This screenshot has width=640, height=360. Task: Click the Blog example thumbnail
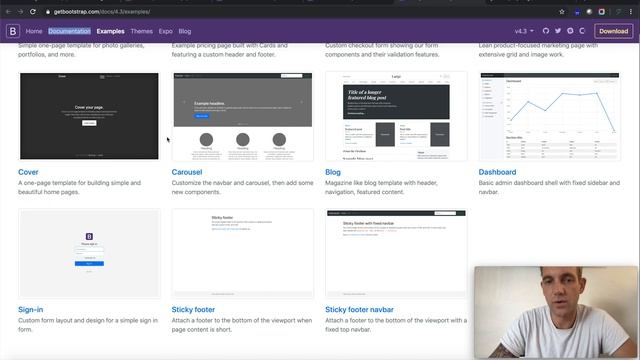(396, 116)
